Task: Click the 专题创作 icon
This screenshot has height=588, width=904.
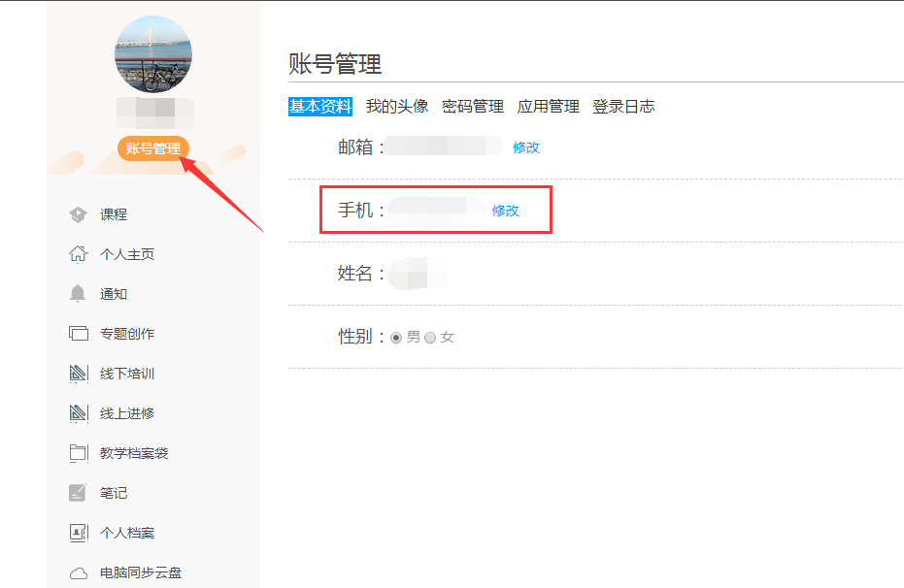Action: 79,334
